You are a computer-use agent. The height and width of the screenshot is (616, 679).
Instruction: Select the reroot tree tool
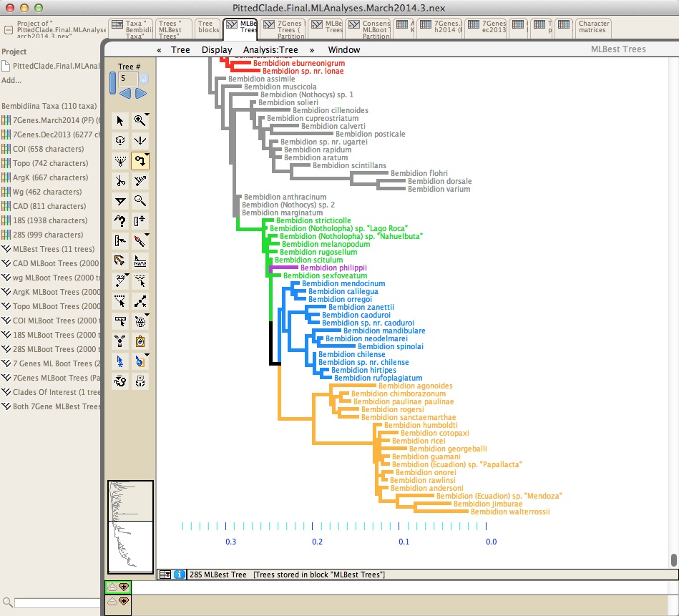tap(140, 161)
